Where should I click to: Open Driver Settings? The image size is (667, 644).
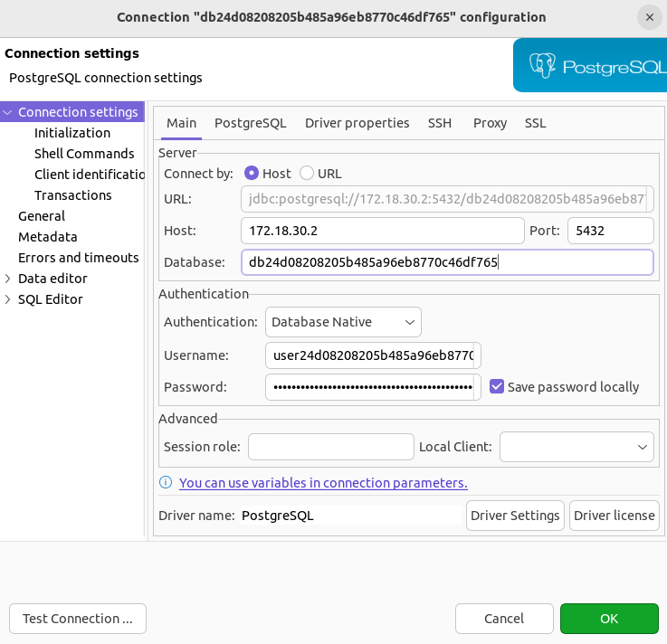[x=515, y=516]
